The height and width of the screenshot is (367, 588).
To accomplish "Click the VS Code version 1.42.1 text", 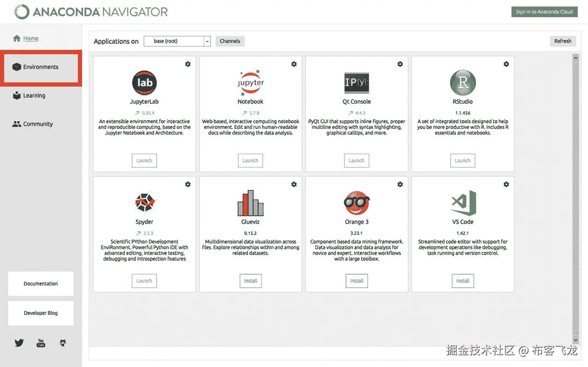I will click(463, 233).
